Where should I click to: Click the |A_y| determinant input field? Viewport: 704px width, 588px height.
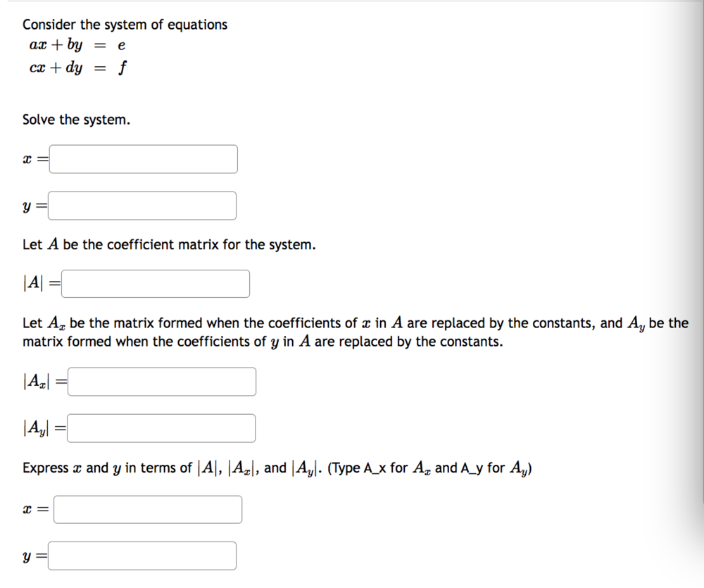click(x=161, y=427)
